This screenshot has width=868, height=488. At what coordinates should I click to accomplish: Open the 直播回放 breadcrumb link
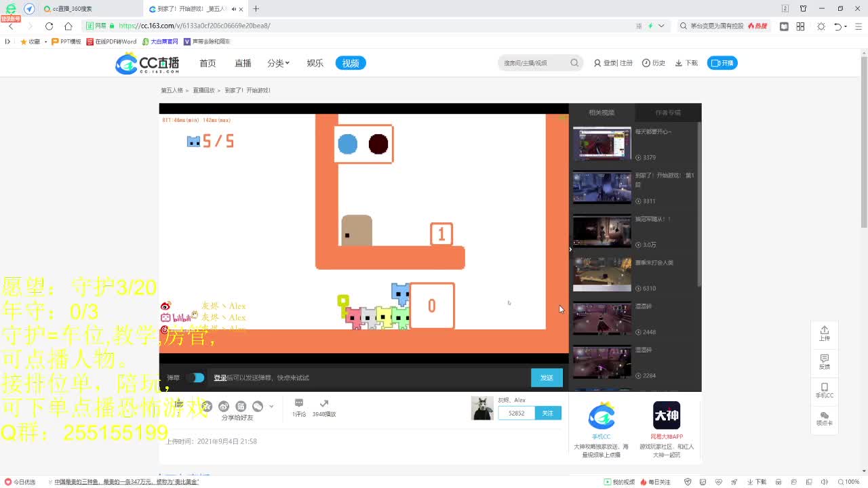[203, 90]
